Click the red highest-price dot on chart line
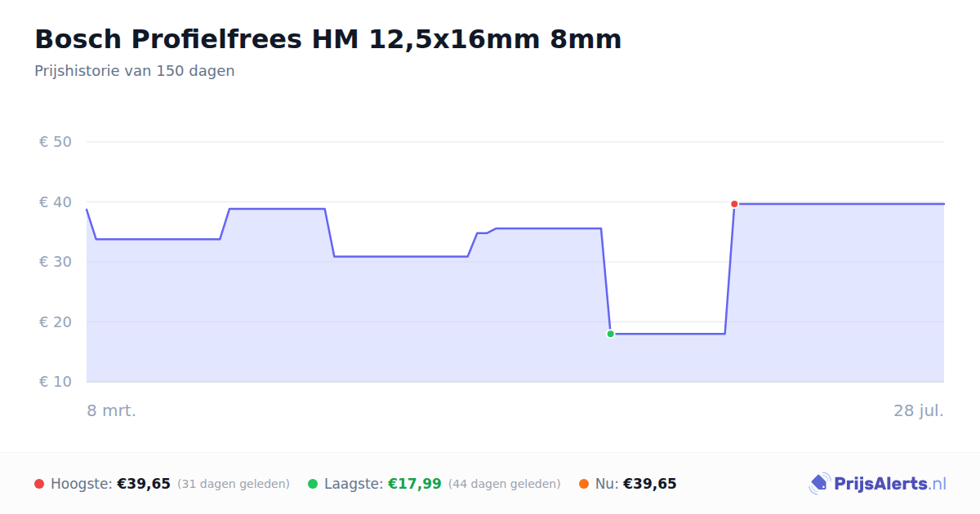The height and width of the screenshot is (514, 980). click(734, 204)
